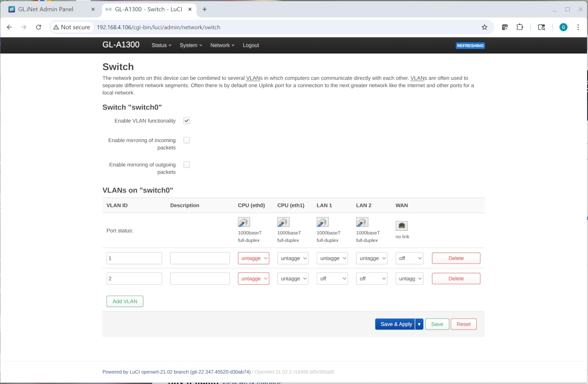The height and width of the screenshot is (384, 588).
Task: Open the System menu
Action: click(x=191, y=45)
